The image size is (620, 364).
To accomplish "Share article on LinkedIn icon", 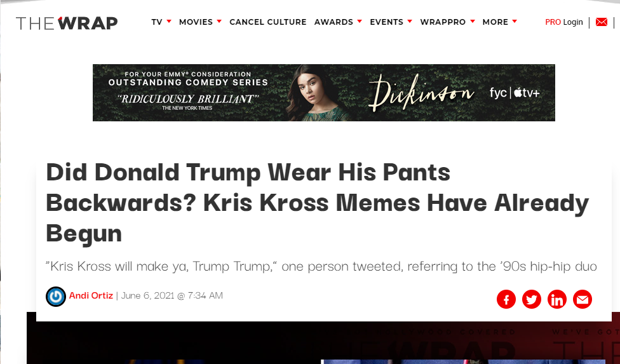I will [556, 299].
